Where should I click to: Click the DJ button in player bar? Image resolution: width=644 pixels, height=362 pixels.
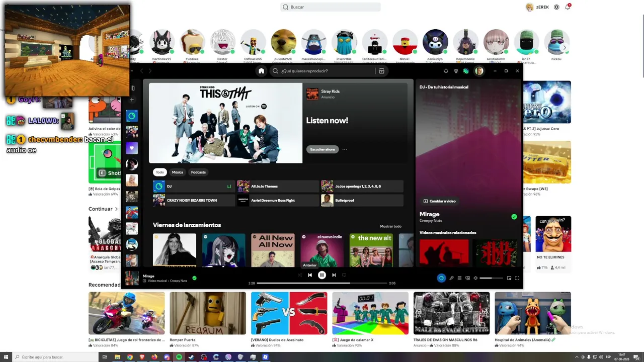click(x=441, y=278)
